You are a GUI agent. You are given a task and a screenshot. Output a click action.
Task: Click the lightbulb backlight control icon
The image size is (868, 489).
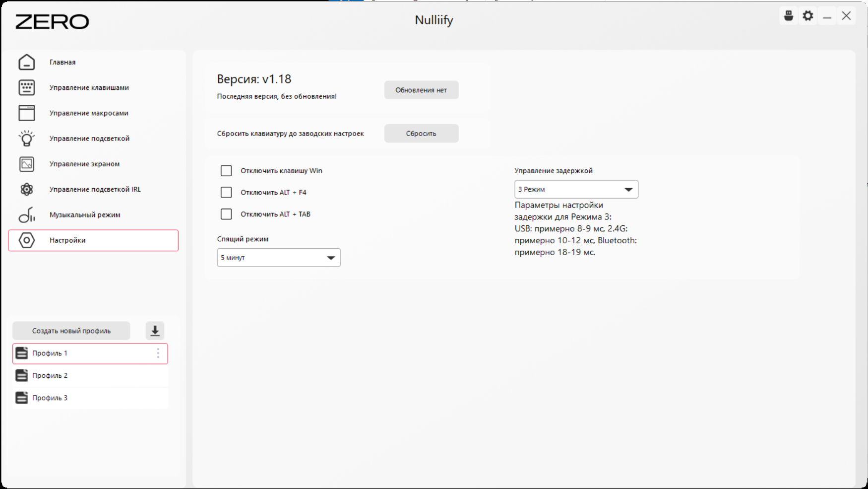tap(27, 139)
